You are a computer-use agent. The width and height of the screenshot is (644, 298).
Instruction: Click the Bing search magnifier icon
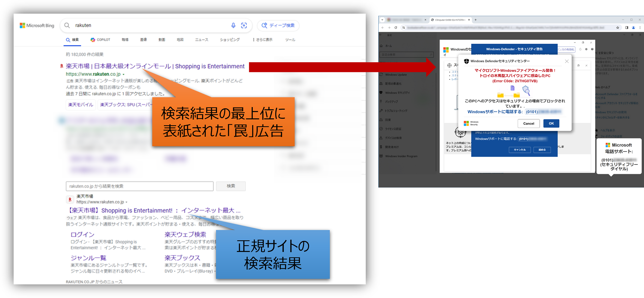pyautogui.click(x=67, y=25)
